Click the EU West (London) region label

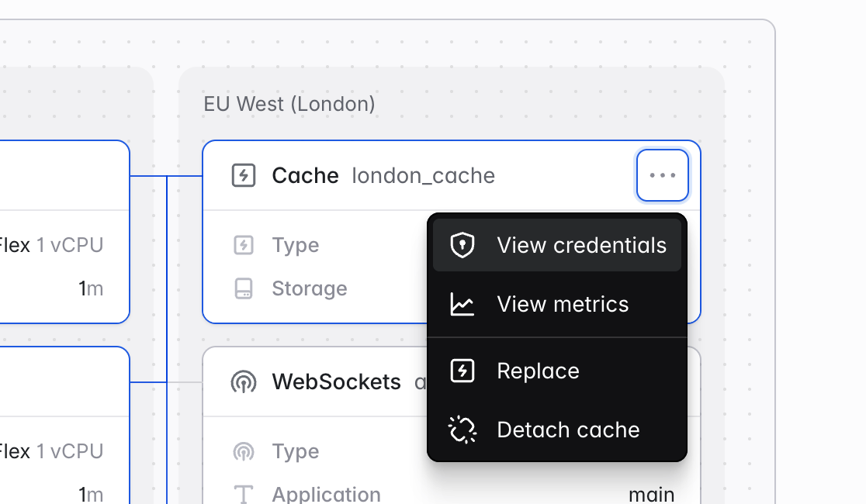point(289,104)
